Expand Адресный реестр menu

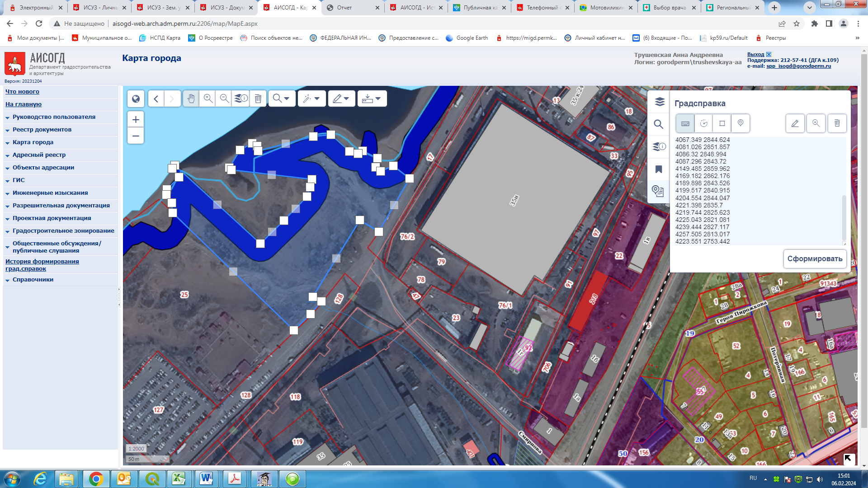39,155
